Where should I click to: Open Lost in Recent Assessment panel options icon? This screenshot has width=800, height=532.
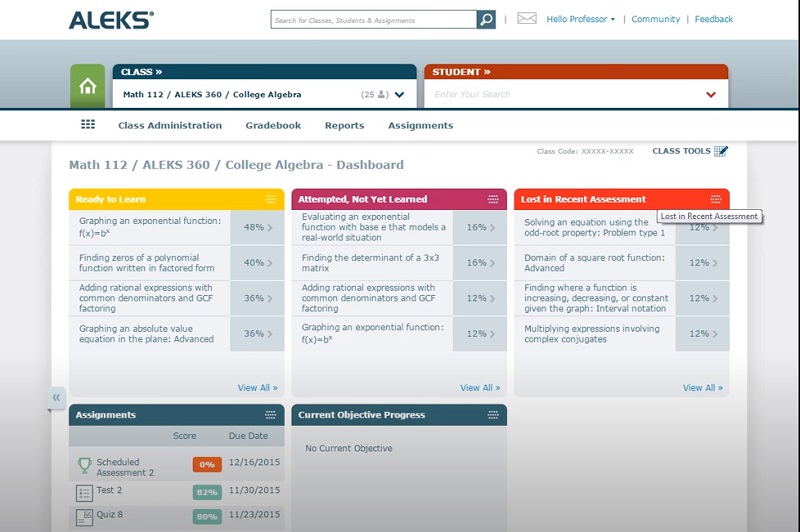tap(716, 199)
